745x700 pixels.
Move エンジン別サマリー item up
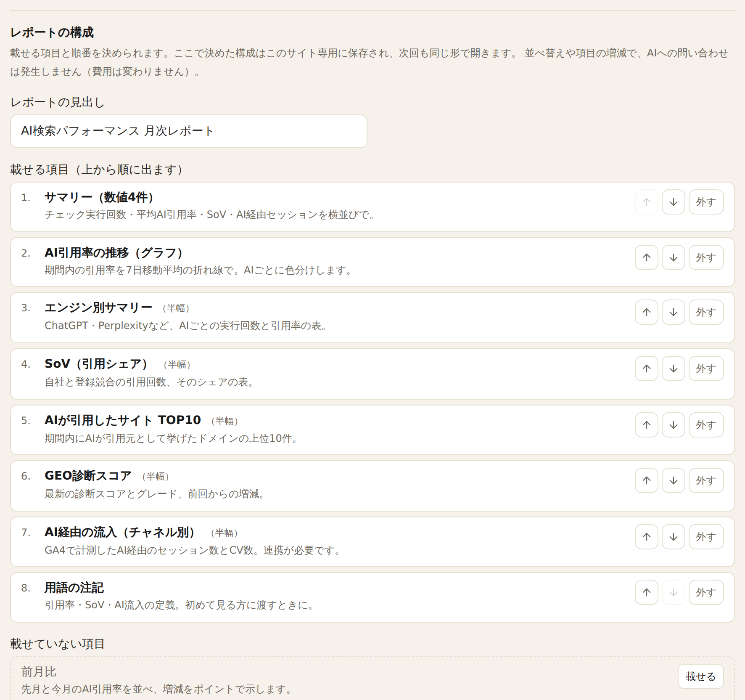[x=647, y=312]
